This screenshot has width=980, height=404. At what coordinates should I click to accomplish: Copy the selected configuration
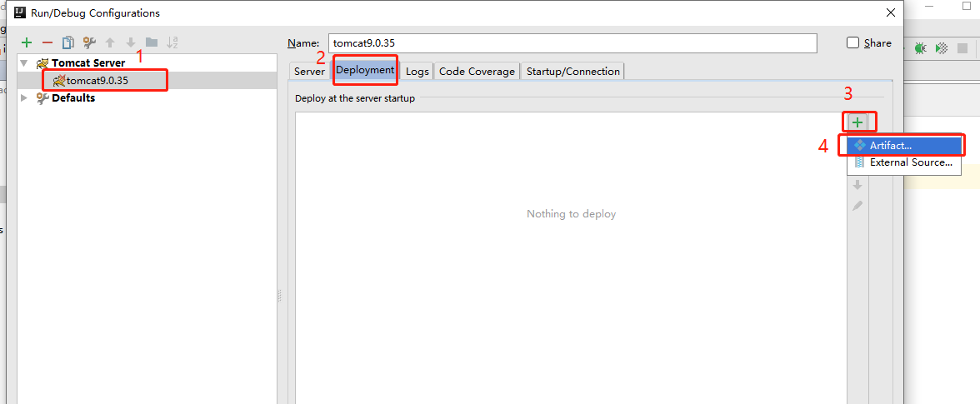(68, 42)
